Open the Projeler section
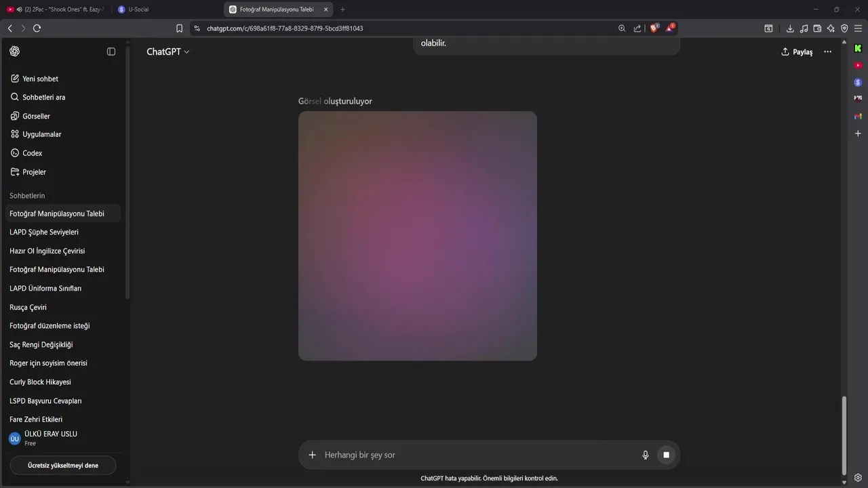 coord(63,172)
